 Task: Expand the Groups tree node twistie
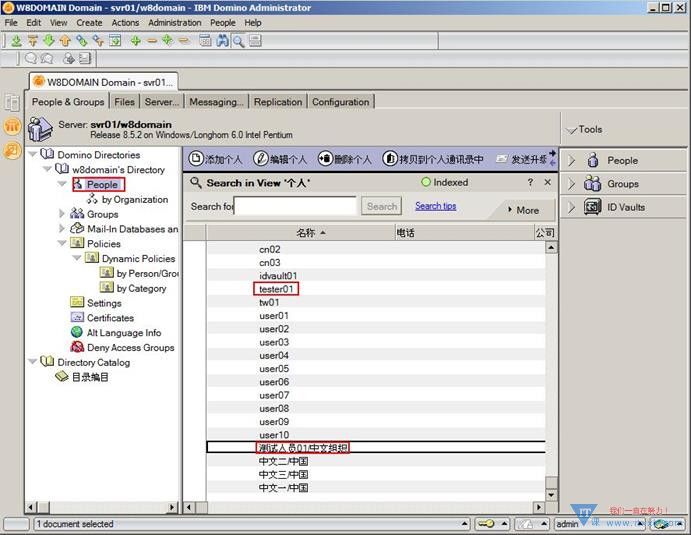(62, 214)
